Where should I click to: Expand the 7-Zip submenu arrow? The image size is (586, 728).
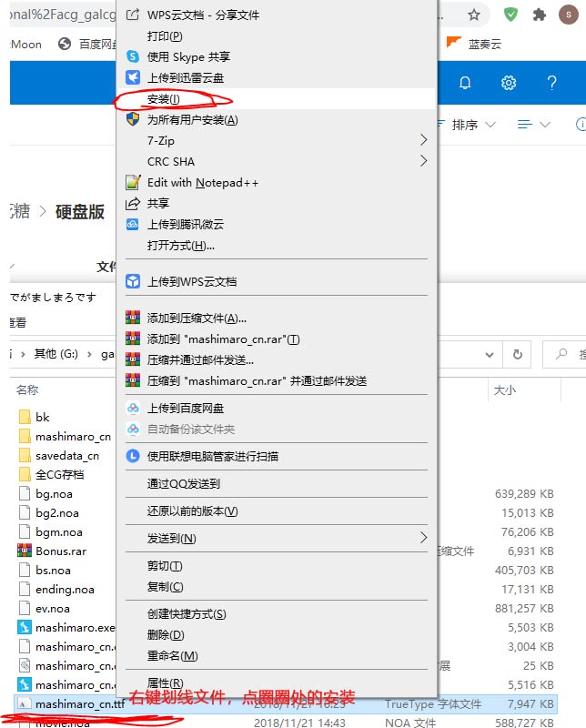tap(423, 140)
